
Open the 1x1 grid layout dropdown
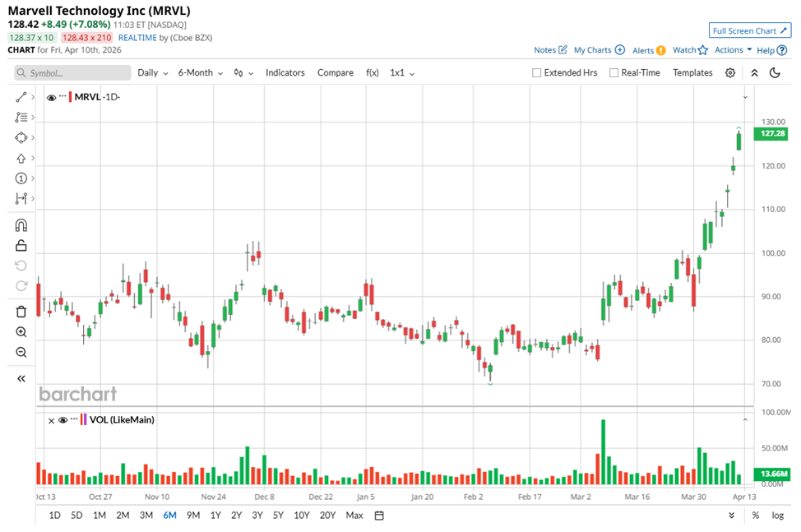(x=402, y=73)
